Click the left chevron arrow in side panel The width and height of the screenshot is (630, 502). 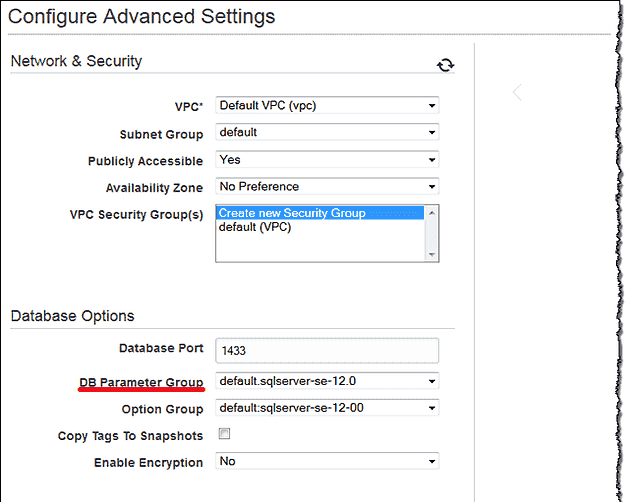tap(517, 92)
